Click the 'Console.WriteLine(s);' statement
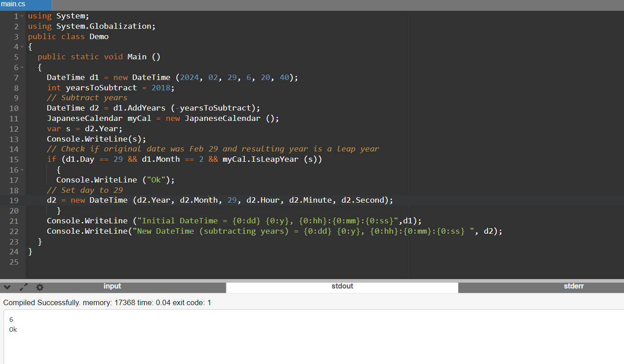Screen dimensions: 624x364 point(97,139)
